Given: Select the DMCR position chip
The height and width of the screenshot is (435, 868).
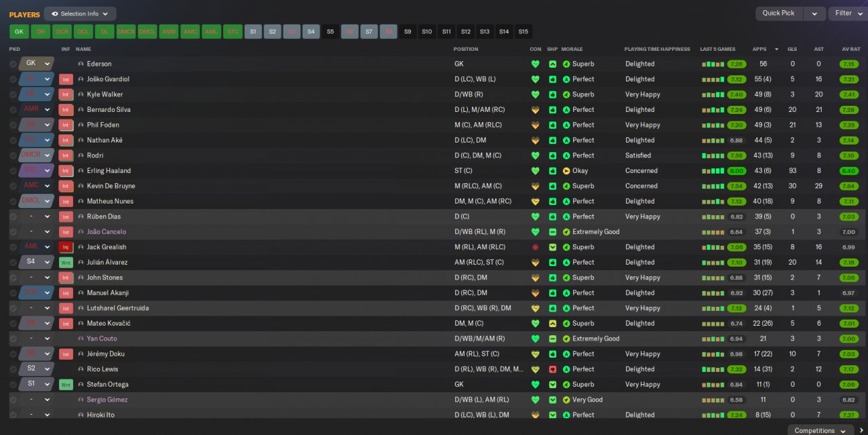Looking at the screenshot, I should tap(126, 32).
